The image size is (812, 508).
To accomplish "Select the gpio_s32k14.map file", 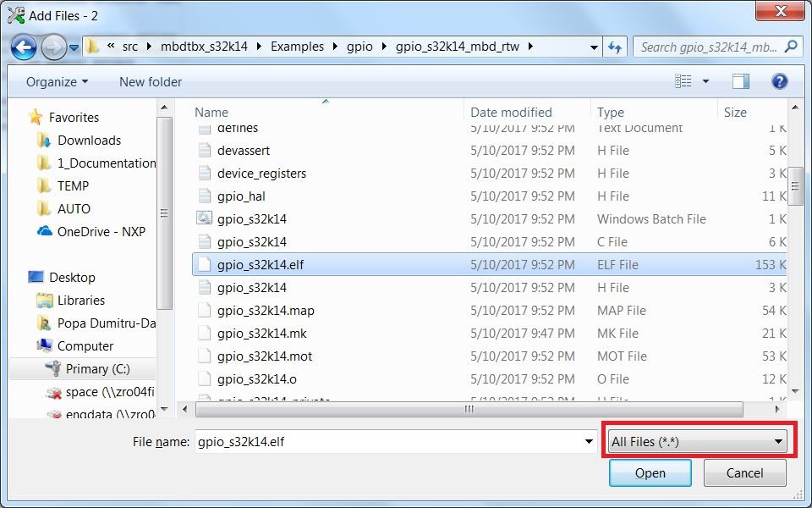I will [490, 311].
